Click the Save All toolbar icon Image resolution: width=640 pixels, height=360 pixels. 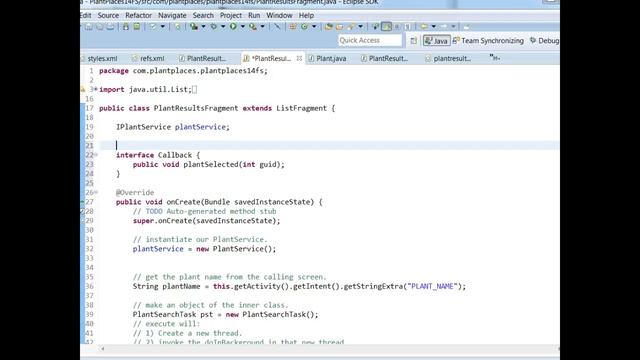(x=100, y=27)
